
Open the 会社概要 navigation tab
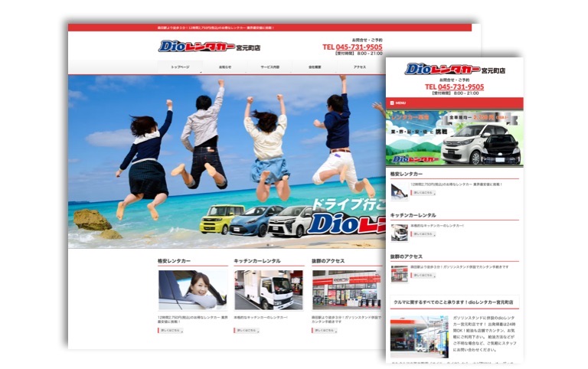tap(315, 67)
